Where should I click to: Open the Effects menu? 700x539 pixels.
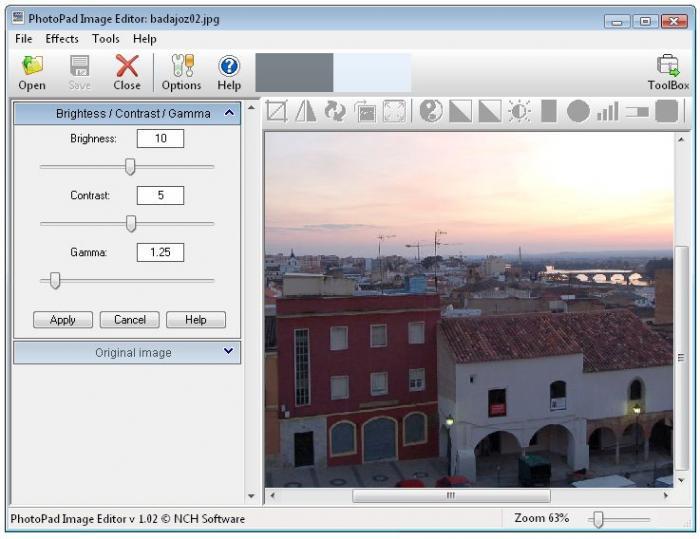coord(62,39)
